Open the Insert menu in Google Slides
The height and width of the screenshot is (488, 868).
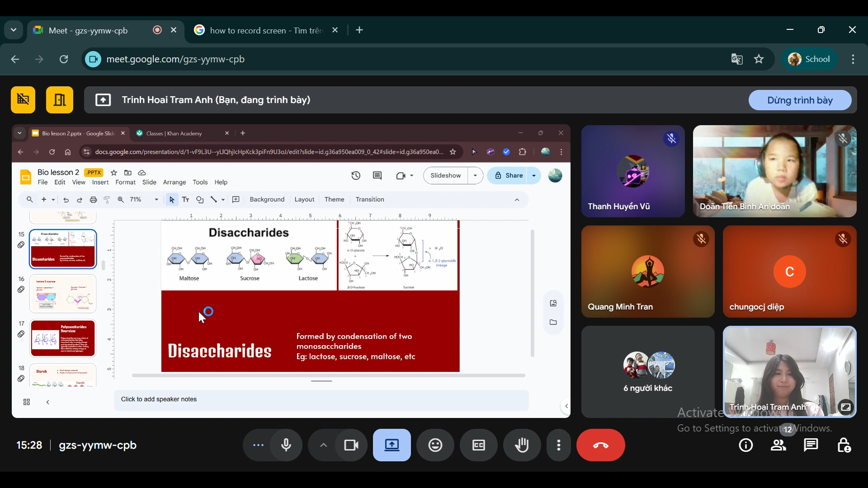tap(100, 183)
